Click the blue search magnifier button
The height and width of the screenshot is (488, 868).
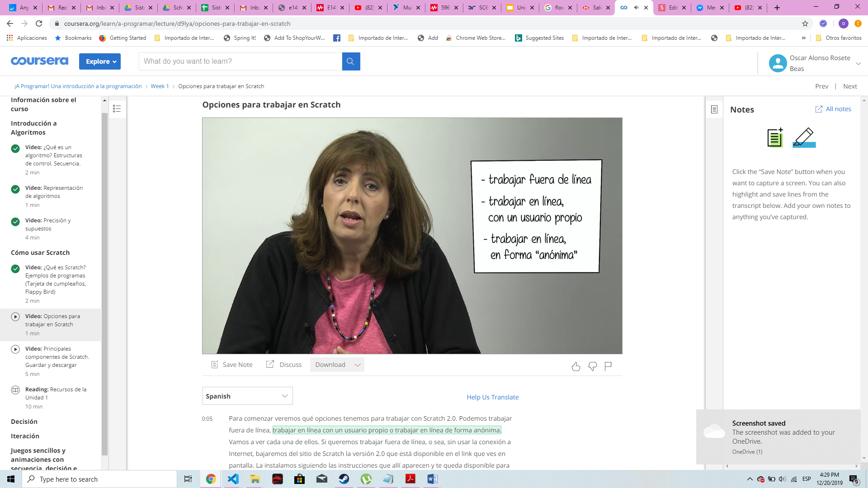(x=351, y=61)
